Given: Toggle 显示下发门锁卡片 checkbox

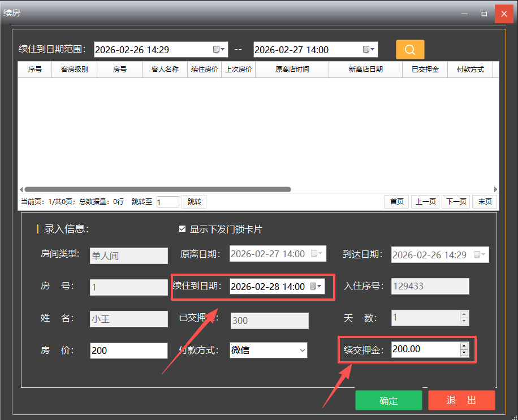Looking at the screenshot, I should pos(182,229).
